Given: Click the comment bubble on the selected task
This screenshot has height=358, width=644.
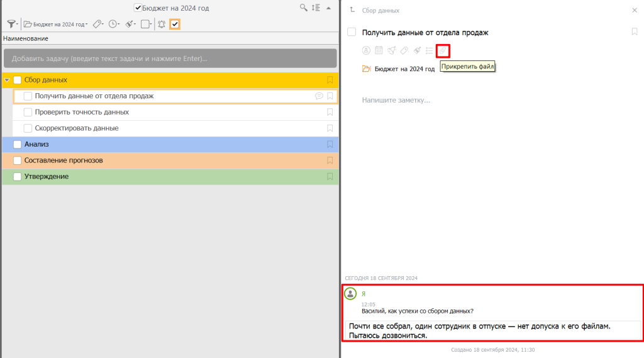Looking at the screenshot, I should (319, 96).
